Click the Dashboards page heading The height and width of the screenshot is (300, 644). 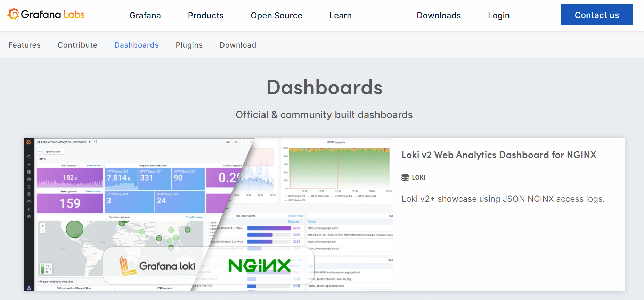(324, 87)
